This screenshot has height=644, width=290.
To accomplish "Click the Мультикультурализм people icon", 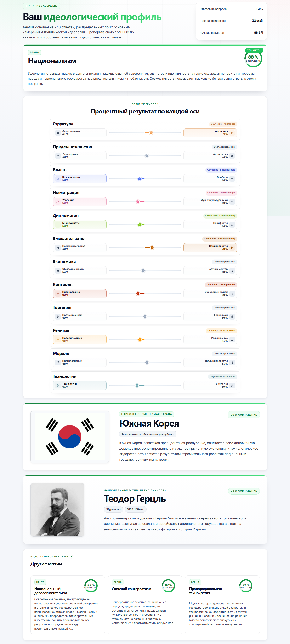I will pos(232,202).
